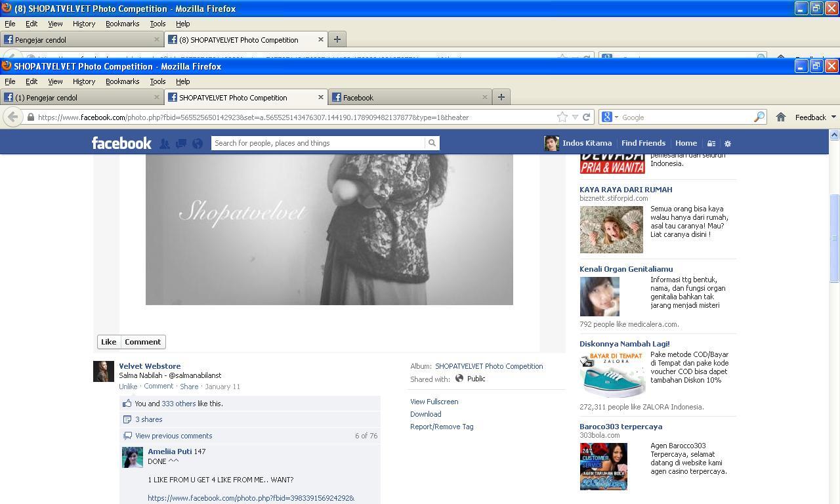The height and width of the screenshot is (504, 840).
Task: Click the Find Friends link
Action: [643, 143]
